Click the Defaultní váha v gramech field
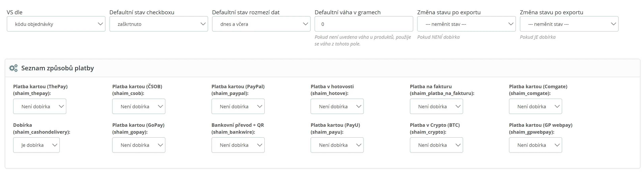The width and height of the screenshot is (644, 176). click(363, 24)
